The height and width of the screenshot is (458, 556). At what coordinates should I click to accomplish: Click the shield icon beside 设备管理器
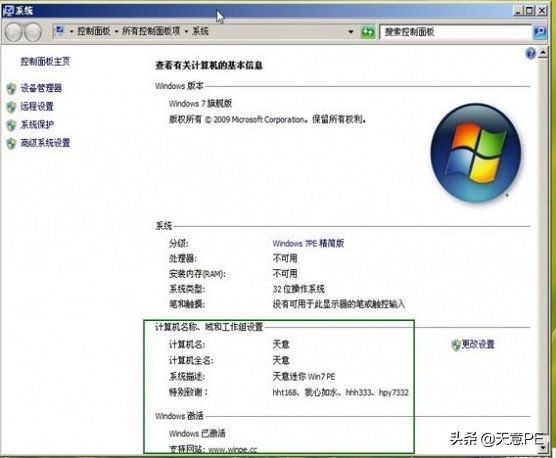(x=11, y=88)
